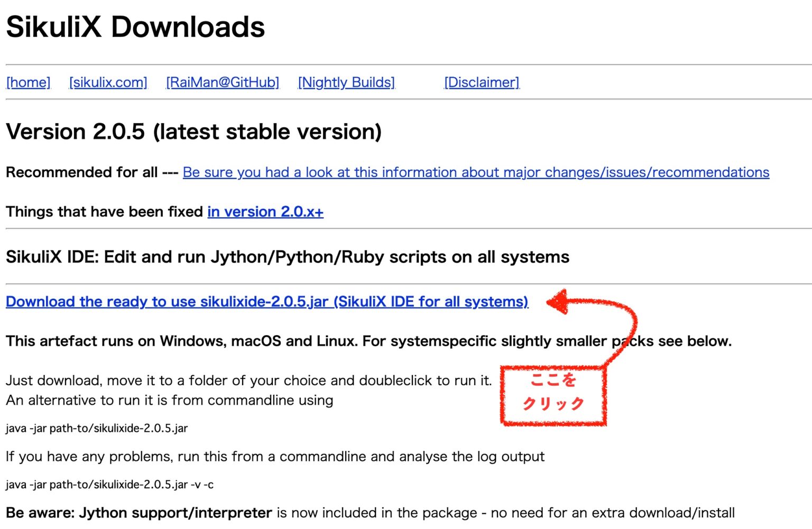Click the 'Version 2.0.5 (latest stable version)' heading

[193, 132]
